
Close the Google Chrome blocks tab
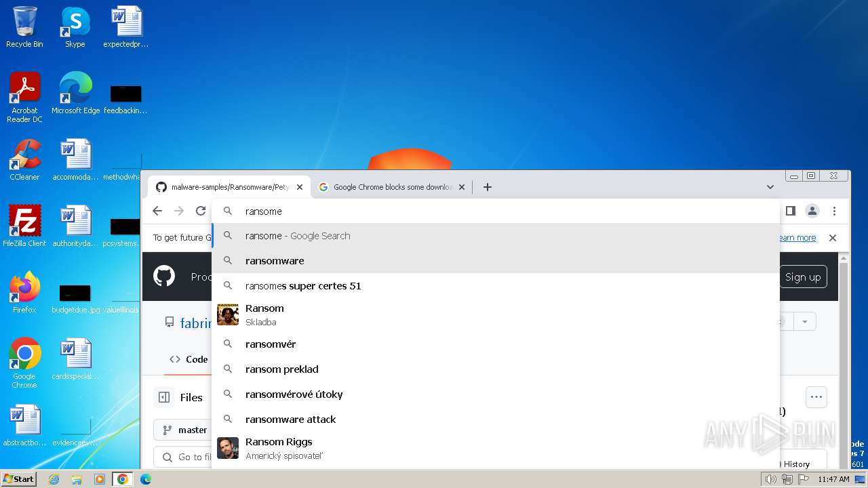pyautogui.click(x=462, y=187)
